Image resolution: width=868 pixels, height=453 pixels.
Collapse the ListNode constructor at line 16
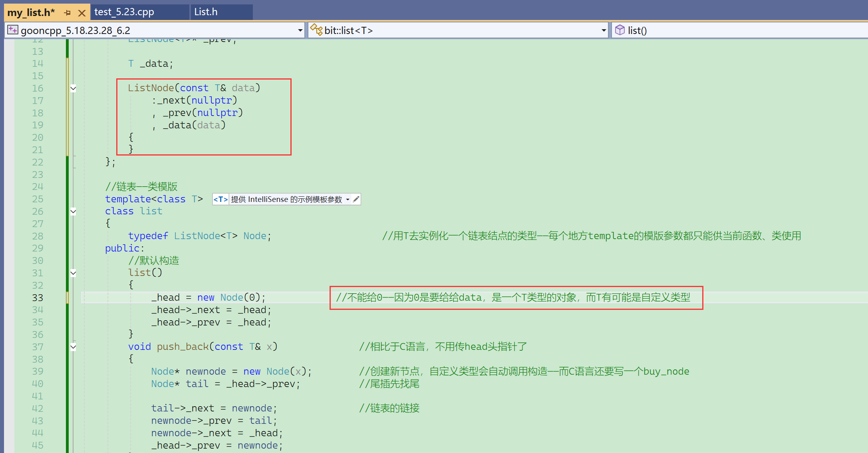pos(73,88)
